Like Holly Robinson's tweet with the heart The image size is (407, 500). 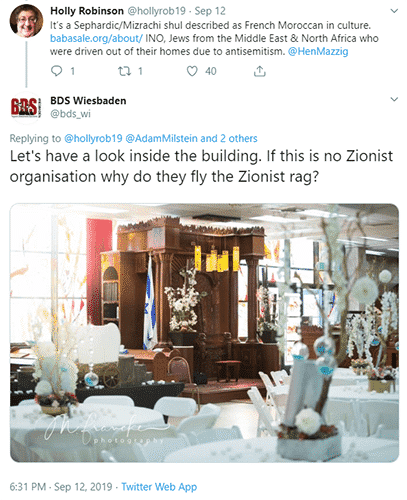click(192, 71)
